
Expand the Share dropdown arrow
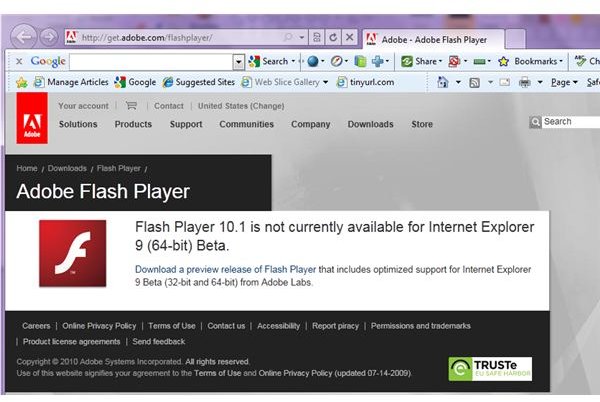[x=440, y=61]
